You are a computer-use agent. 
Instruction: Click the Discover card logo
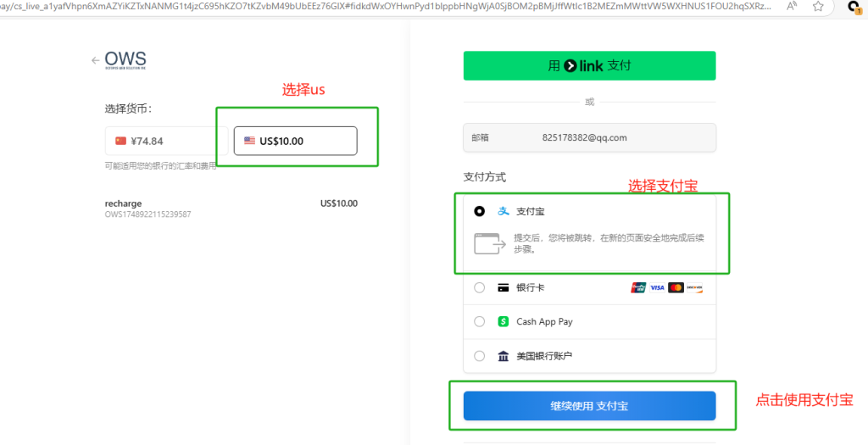click(694, 288)
